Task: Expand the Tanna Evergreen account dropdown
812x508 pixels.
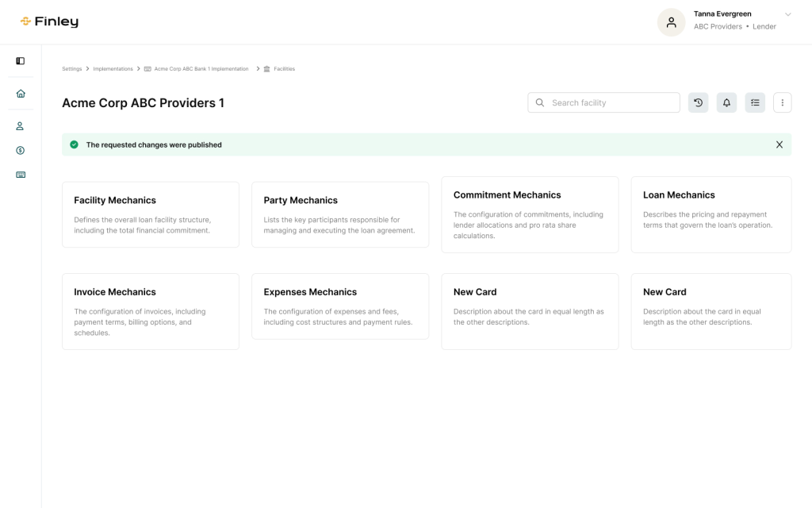Action: tap(787, 14)
